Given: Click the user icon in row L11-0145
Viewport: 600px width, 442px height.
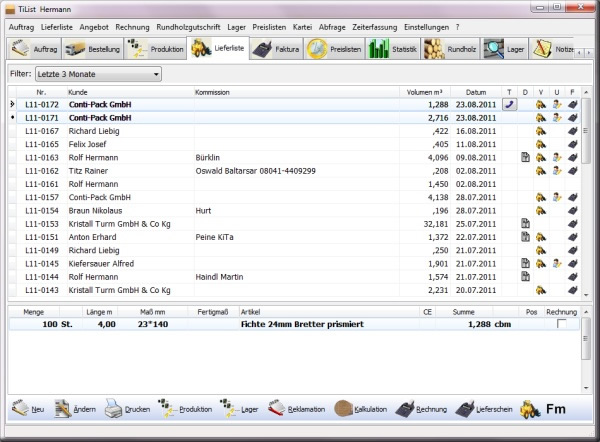Looking at the screenshot, I should pos(557,263).
